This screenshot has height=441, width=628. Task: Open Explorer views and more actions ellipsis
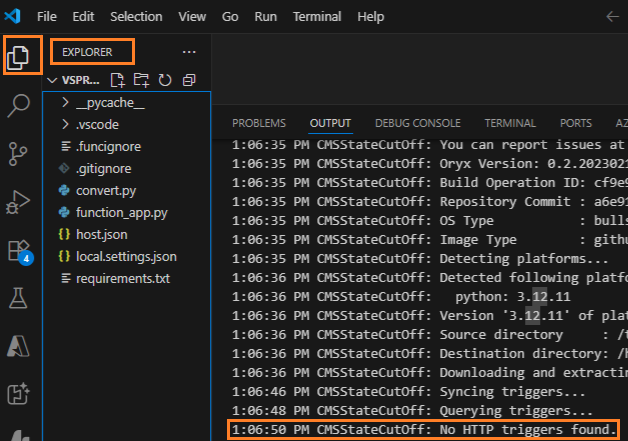(x=189, y=52)
